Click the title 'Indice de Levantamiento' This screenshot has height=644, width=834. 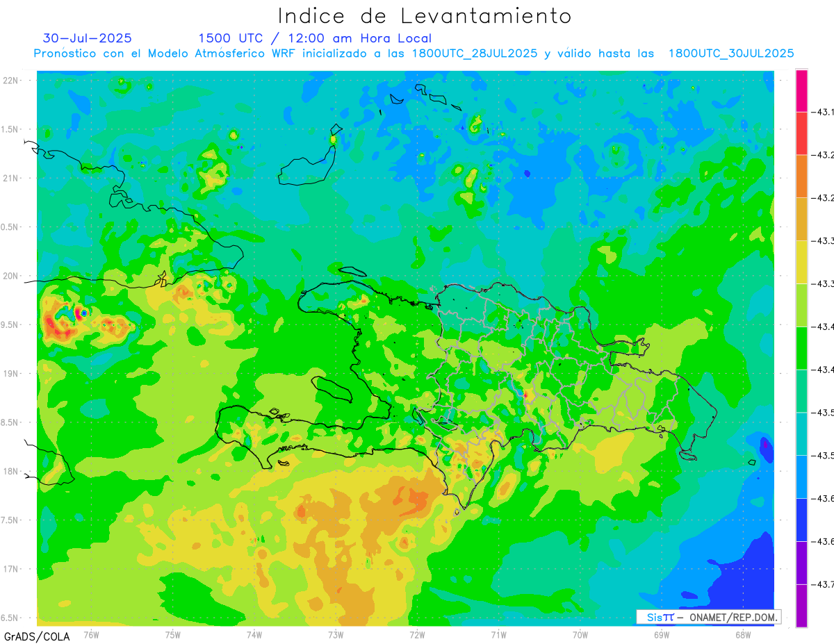(425, 16)
